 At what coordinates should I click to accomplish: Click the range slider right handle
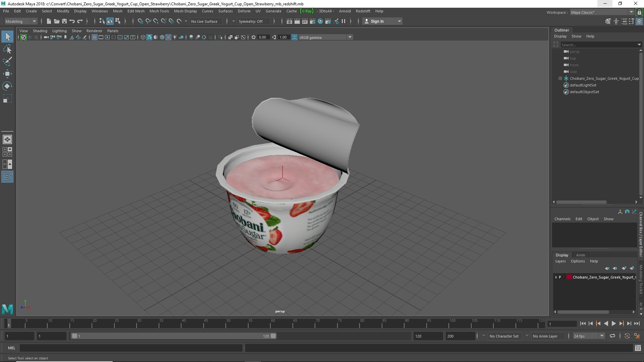(x=273, y=336)
